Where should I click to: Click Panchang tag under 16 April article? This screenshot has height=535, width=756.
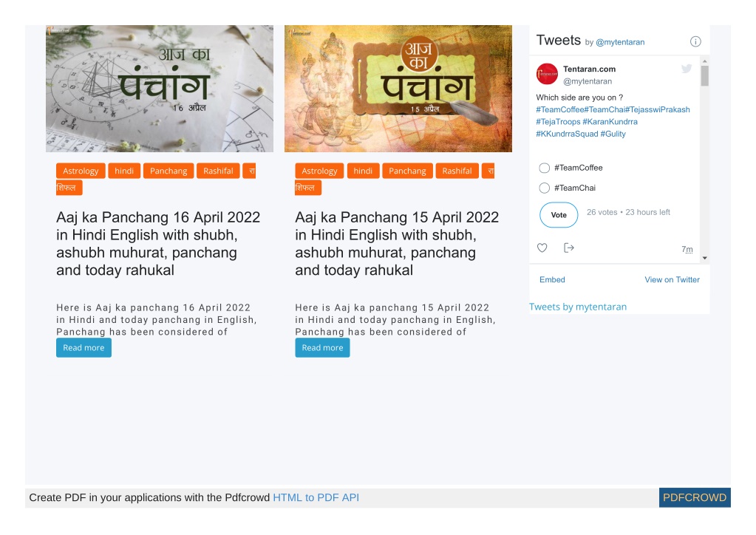point(168,171)
